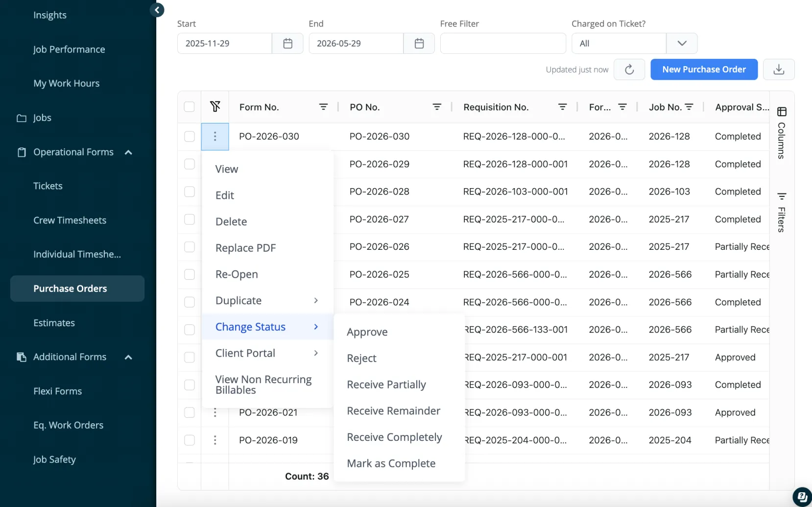The image size is (812, 507).
Task: Choose Edit from the context menu
Action: pos(267,195)
